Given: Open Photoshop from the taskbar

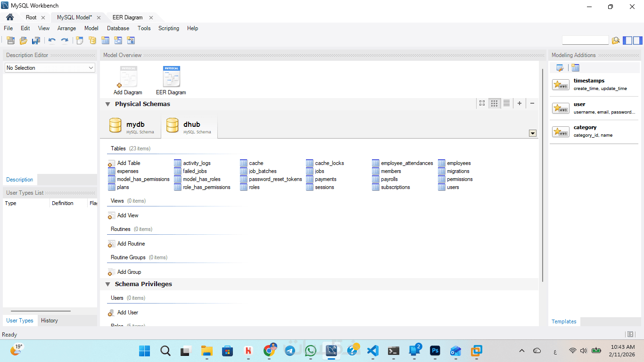Looking at the screenshot, I should coord(435,351).
